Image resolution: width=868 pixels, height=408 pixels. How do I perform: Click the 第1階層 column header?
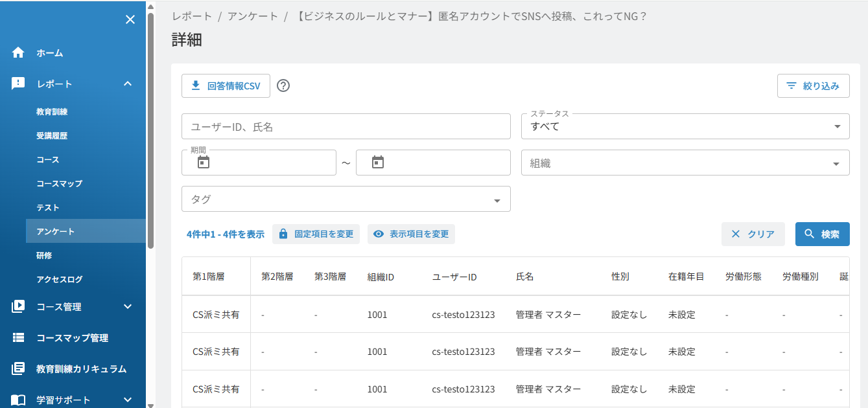tap(208, 277)
